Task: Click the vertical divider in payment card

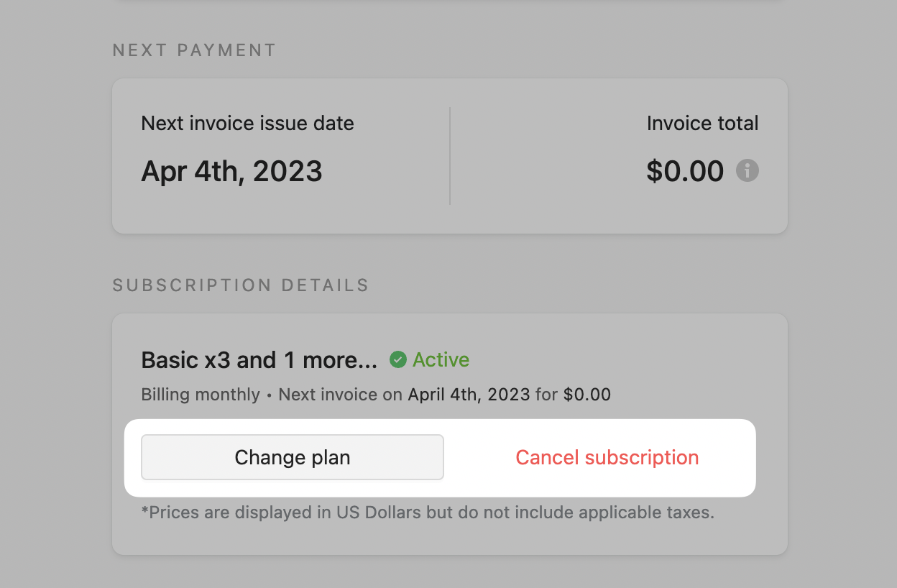Action: [x=450, y=156]
